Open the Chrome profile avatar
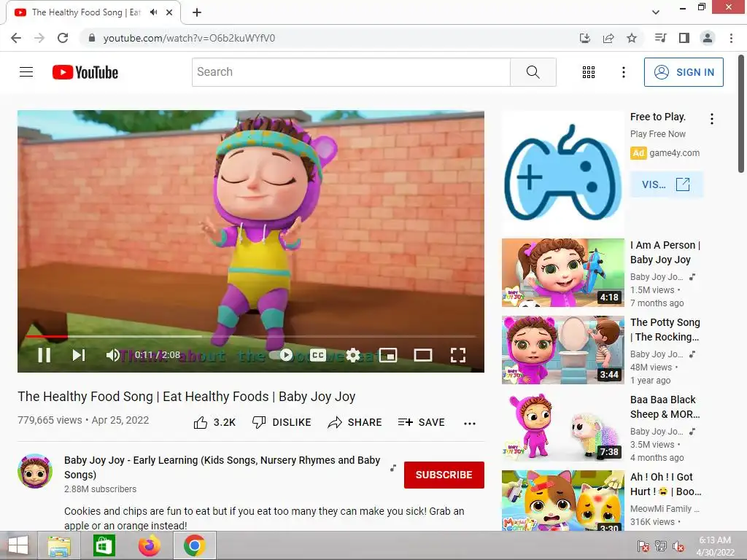Image resolution: width=747 pixels, height=560 pixels. coord(708,38)
